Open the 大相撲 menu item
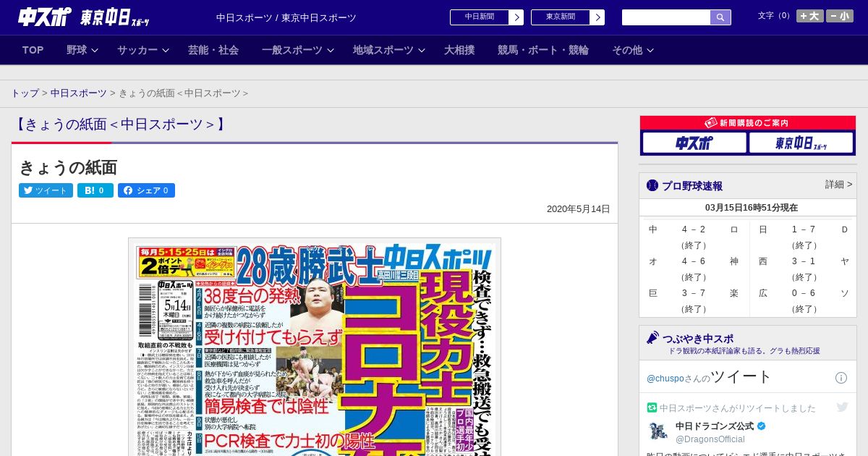This screenshot has width=868, height=456. point(459,50)
